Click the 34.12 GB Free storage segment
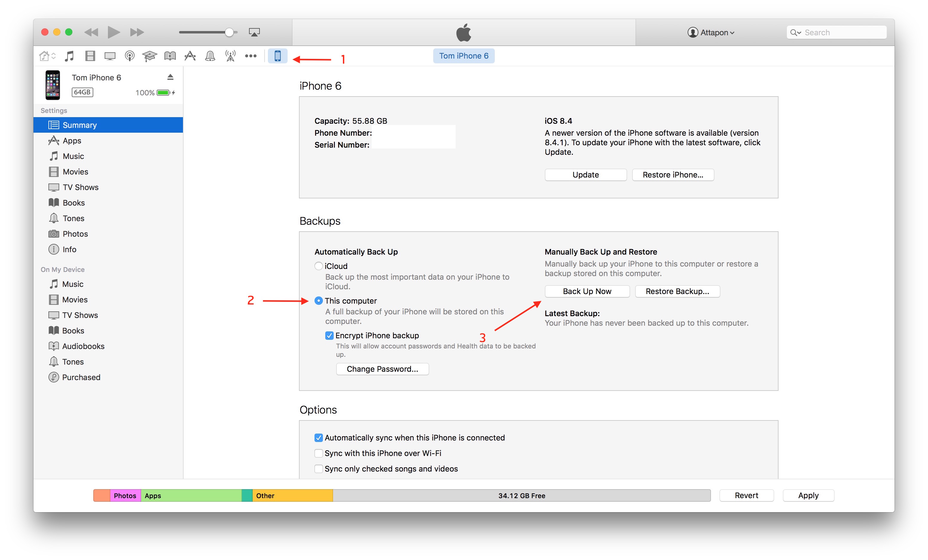Image resolution: width=928 pixels, height=560 pixels. coord(522,496)
